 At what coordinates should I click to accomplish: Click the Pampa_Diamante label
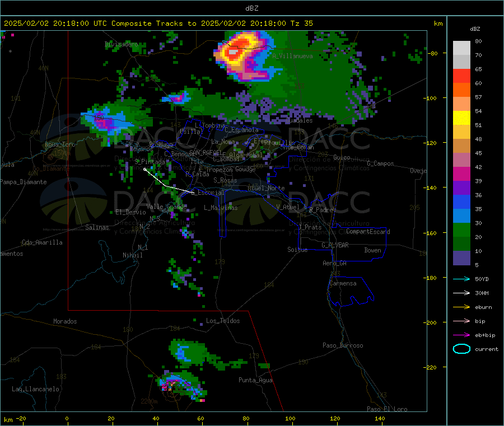[x=24, y=182]
